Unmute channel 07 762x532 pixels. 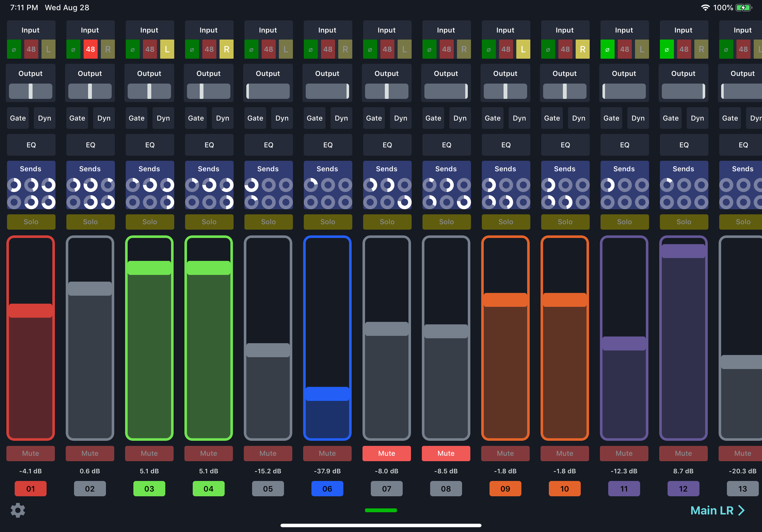click(x=387, y=454)
